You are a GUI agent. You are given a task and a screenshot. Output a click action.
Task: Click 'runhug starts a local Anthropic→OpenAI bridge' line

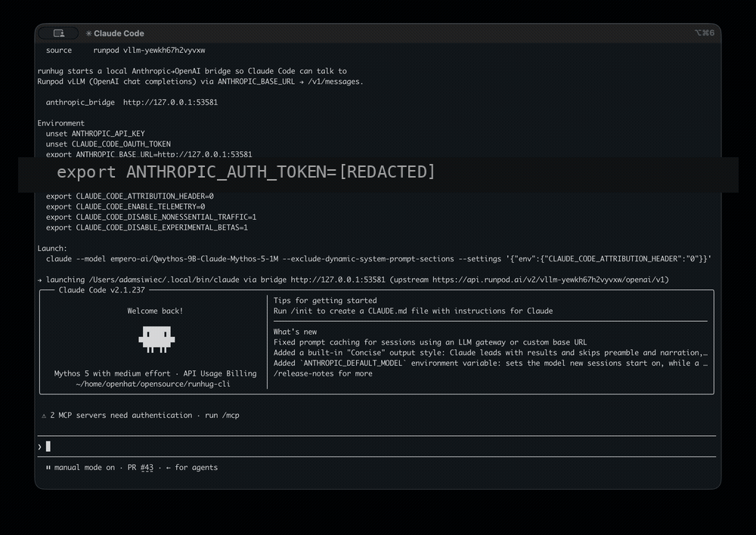[192, 71]
